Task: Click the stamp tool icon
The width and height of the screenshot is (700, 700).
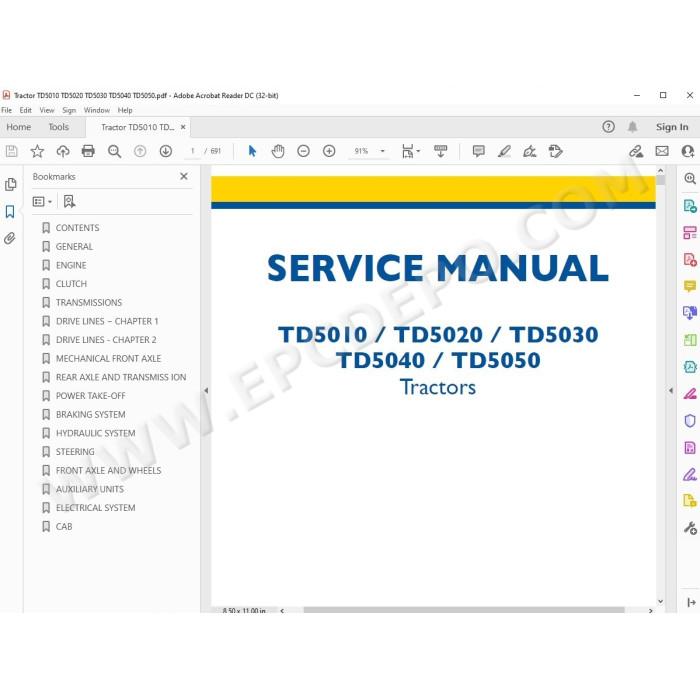Action: [x=555, y=151]
